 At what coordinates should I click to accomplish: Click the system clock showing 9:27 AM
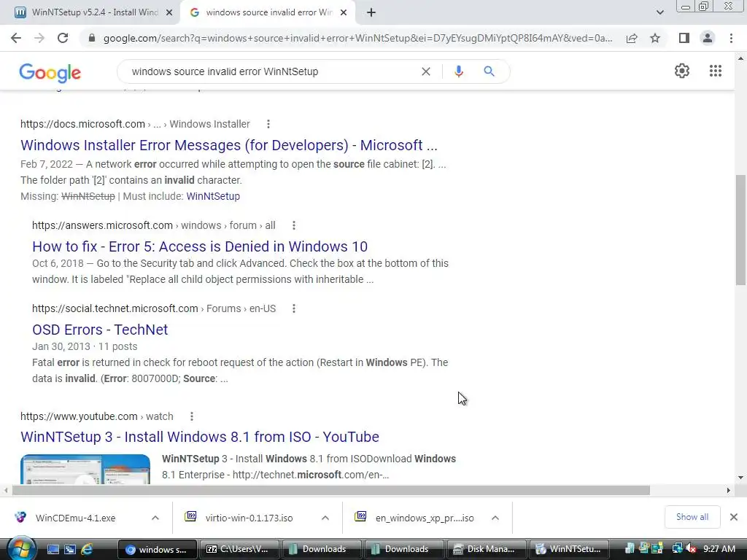719,549
